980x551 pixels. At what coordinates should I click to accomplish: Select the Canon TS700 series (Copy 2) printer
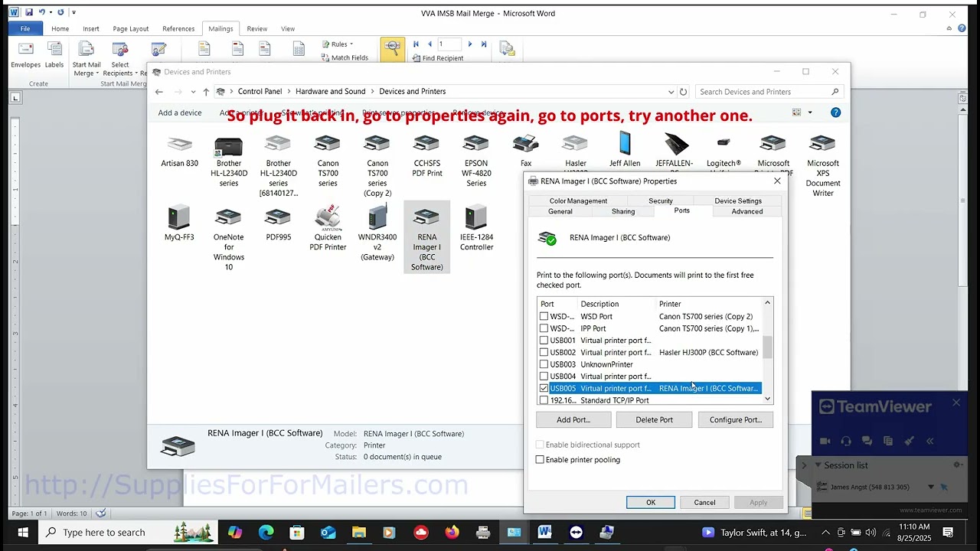click(377, 145)
